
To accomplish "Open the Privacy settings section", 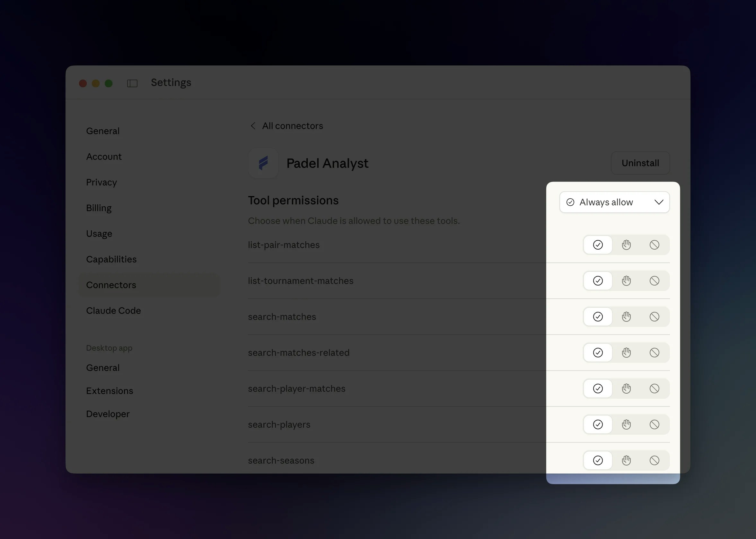I will pos(101,182).
